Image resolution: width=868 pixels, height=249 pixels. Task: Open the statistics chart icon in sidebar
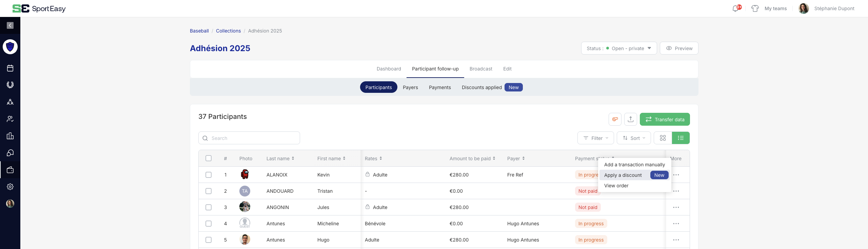(10, 136)
